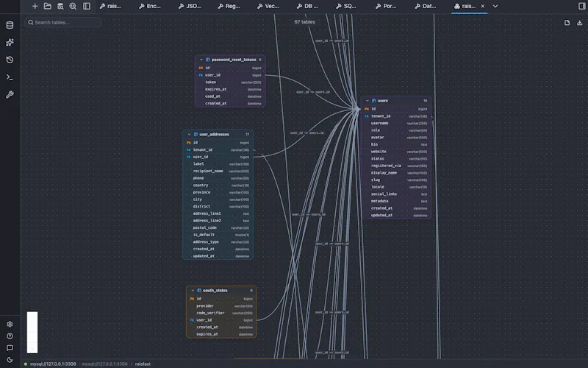The width and height of the screenshot is (588, 368).
Task: Open the feedback chat bubble icon
Action: click(10, 348)
